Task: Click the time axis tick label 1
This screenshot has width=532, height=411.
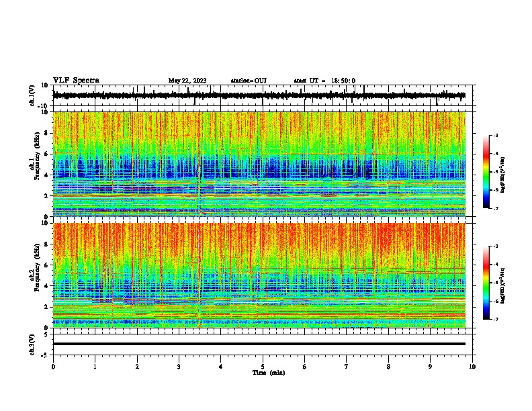Action: click(x=95, y=367)
